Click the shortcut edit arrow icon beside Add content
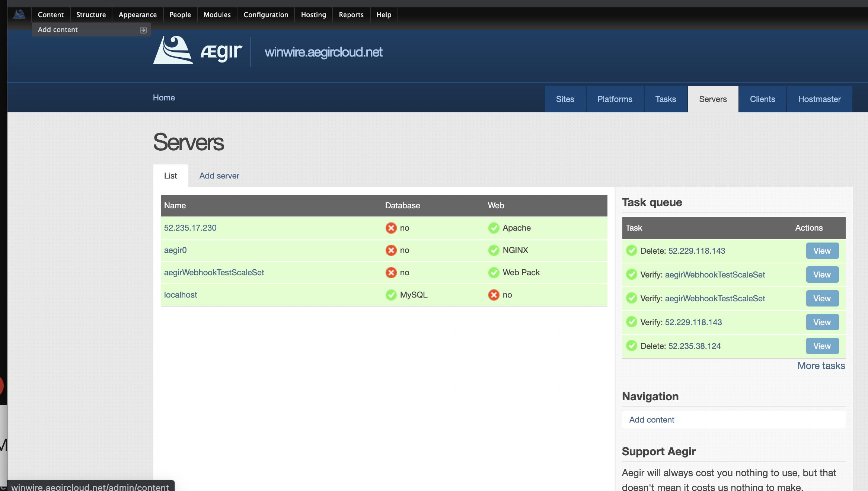The image size is (868, 491). 143,30
